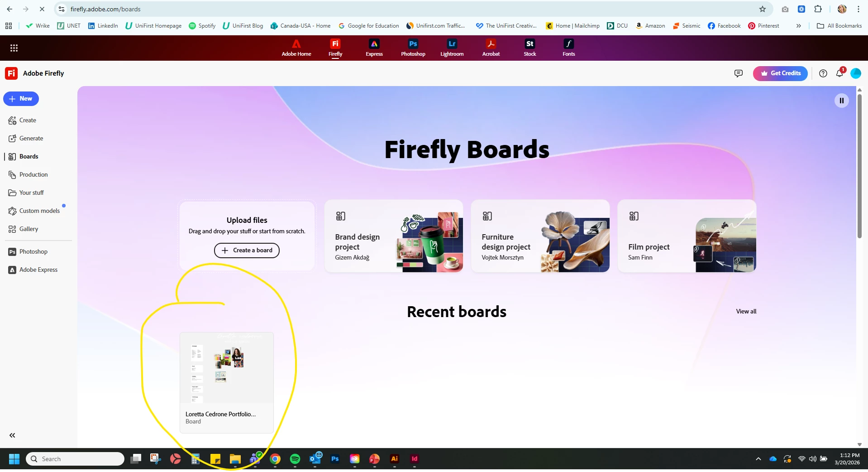Screen dimensions: 868x472
Task: Open the Chrome extensions puzzle icon
Action: 818,9
